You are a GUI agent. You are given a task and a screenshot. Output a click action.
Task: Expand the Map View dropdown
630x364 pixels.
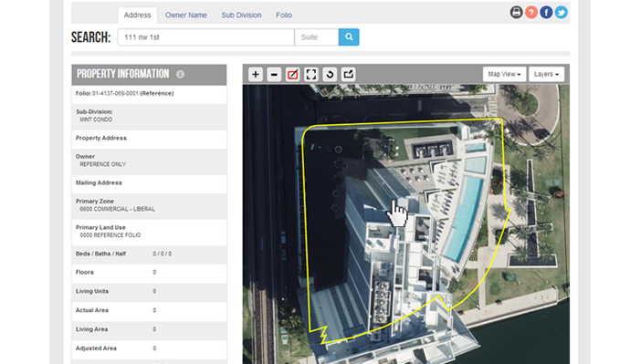(504, 74)
